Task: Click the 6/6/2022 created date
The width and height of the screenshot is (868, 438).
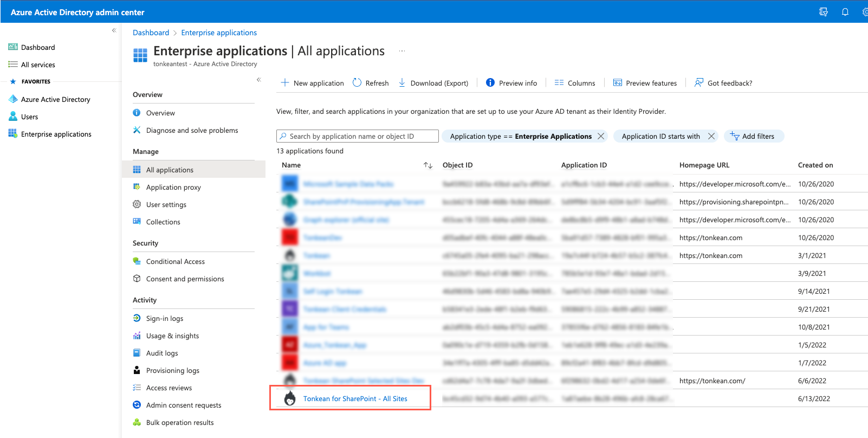Action: pos(812,381)
